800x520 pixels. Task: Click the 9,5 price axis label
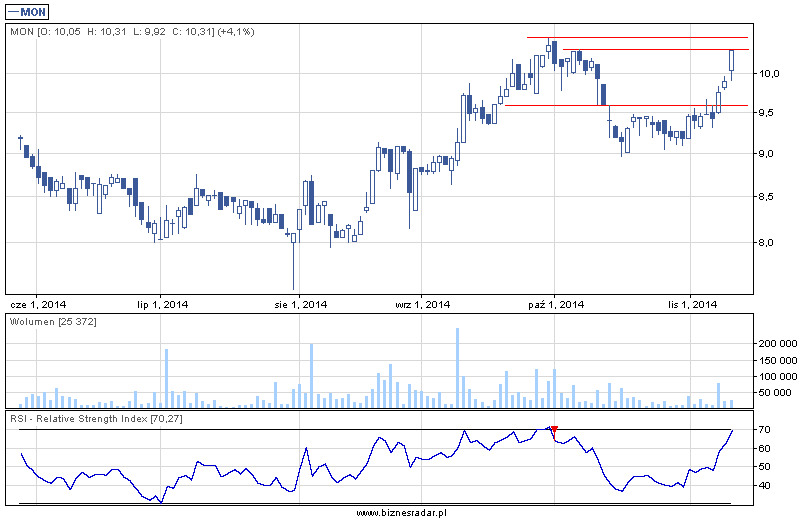coord(766,113)
